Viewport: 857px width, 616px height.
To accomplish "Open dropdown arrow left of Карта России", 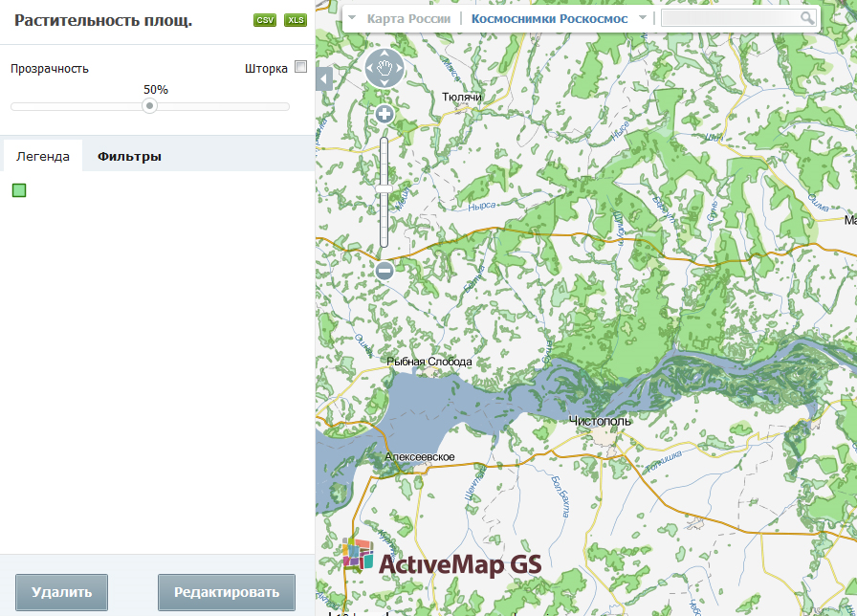I will [353, 18].
